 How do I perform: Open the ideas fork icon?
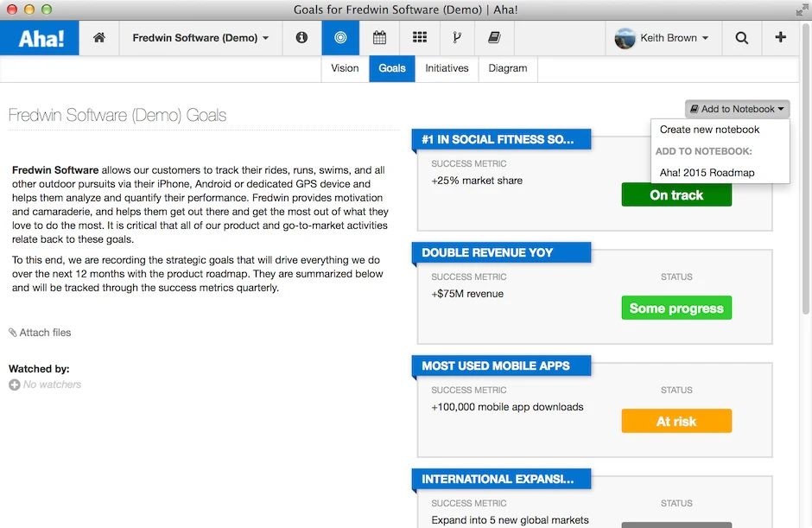pos(457,37)
